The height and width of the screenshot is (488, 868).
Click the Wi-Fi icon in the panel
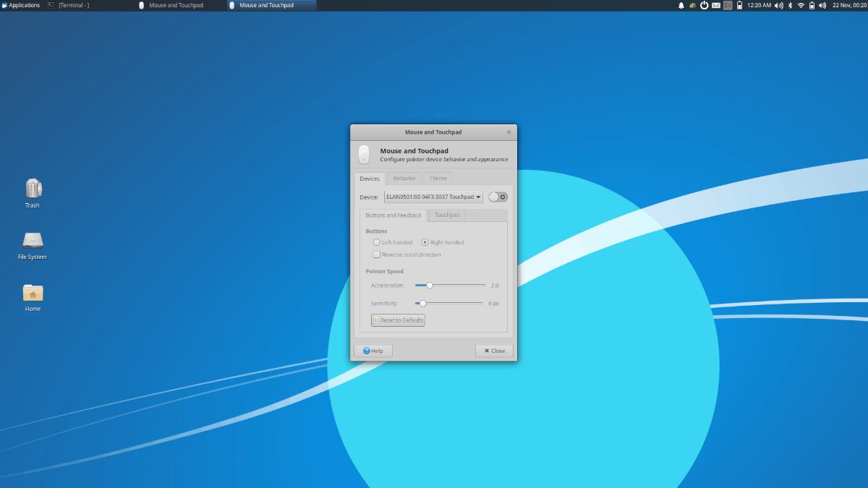pyautogui.click(x=800, y=5)
